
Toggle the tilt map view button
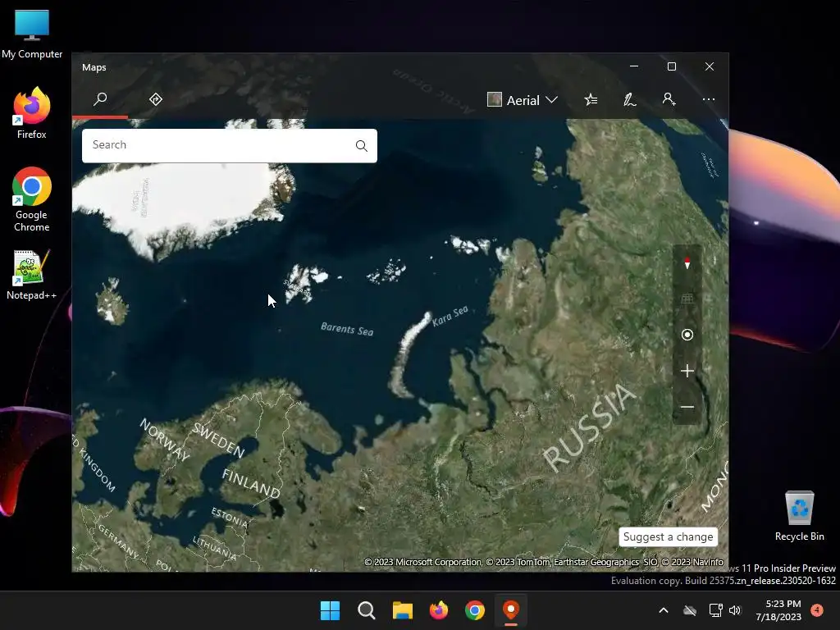pyautogui.click(x=687, y=299)
